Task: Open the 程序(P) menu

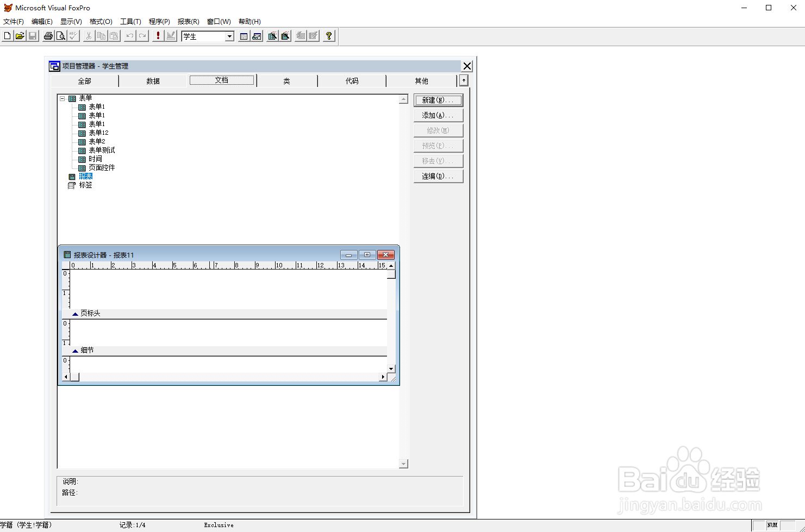Action: [159, 22]
